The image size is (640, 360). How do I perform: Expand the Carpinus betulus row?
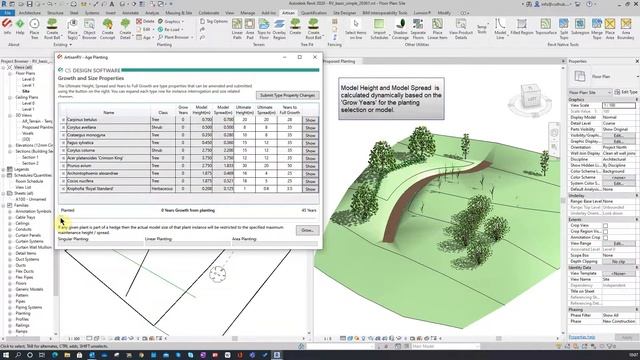tap(63, 120)
